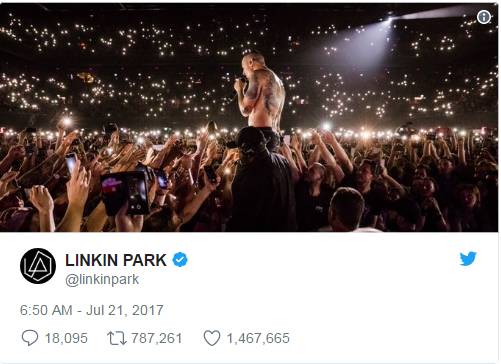The width and height of the screenshot is (501, 364).
Task: Click the back of the head near bottom center
Action: 347,208
